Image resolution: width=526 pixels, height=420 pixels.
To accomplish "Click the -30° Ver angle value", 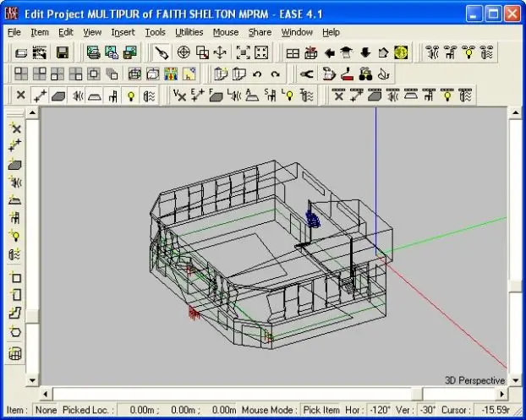I will point(427,410).
